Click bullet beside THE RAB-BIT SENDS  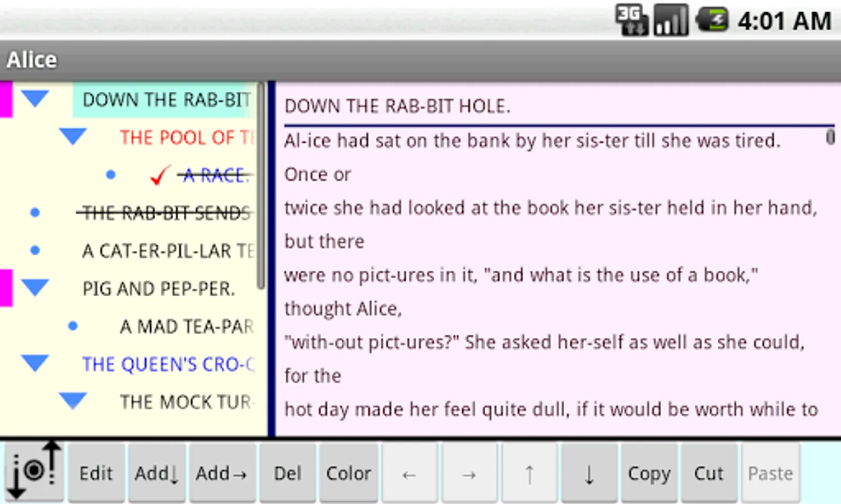pos(35,213)
